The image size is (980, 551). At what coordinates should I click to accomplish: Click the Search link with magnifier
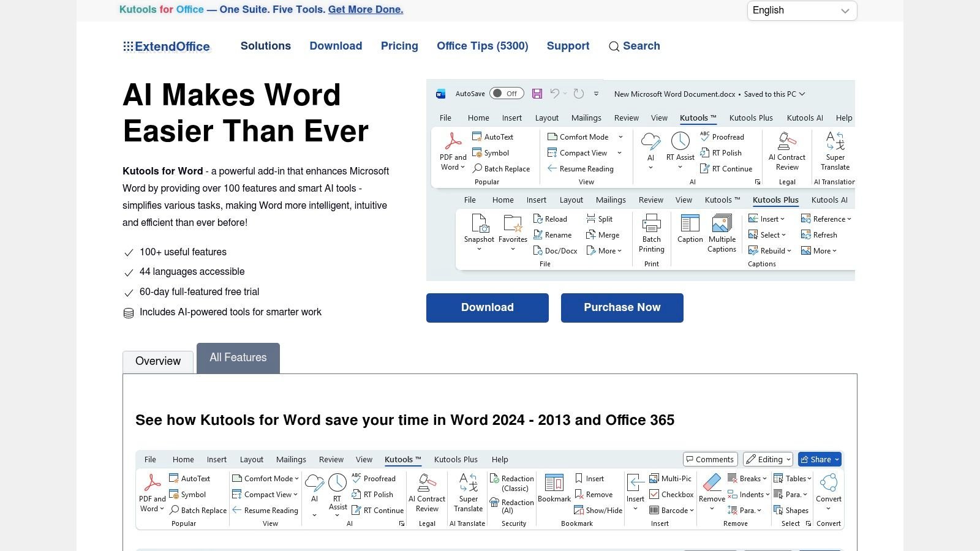pos(635,46)
